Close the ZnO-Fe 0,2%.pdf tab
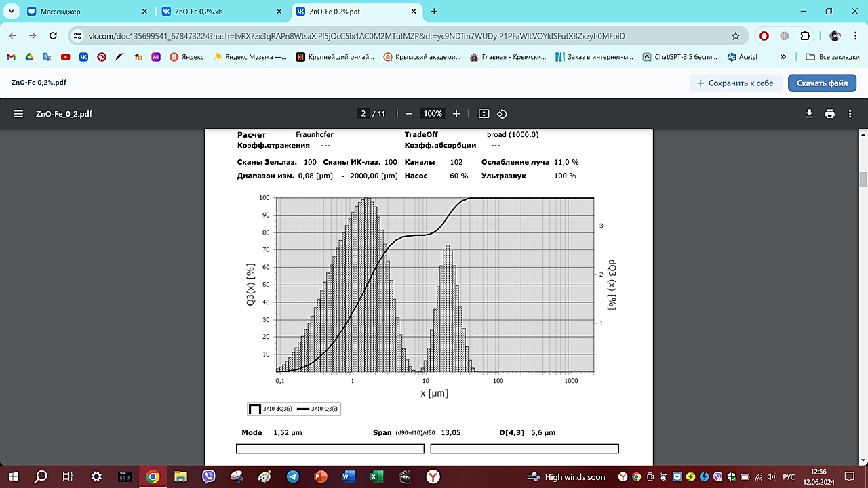This screenshot has width=868, height=488. tap(415, 12)
